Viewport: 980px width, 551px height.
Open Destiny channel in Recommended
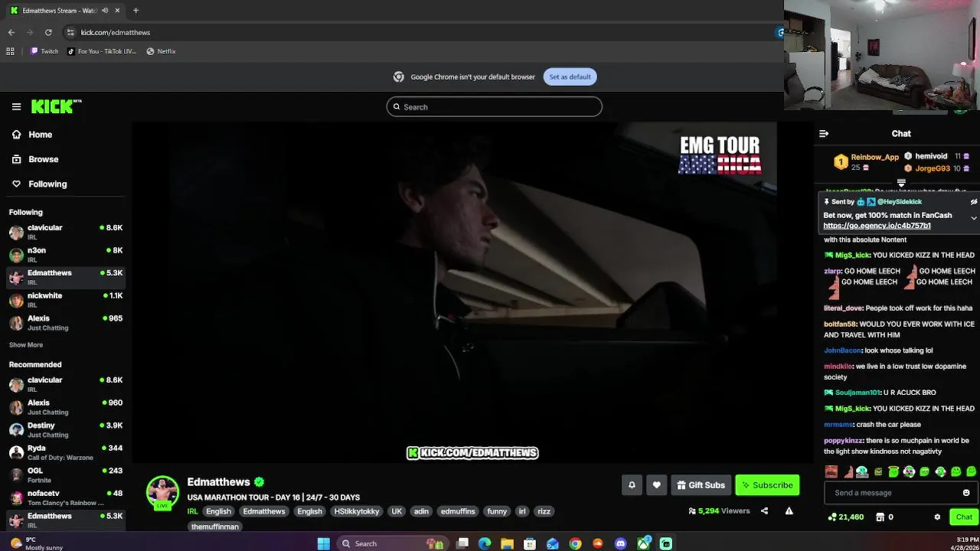coord(66,429)
